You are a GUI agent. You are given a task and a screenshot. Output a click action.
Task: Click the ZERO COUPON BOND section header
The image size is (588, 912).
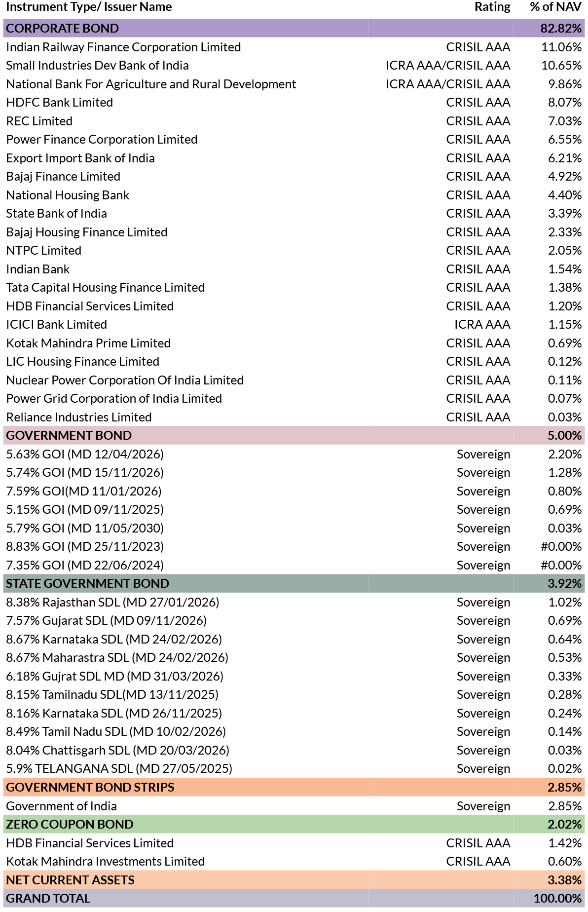pyautogui.click(x=70, y=824)
